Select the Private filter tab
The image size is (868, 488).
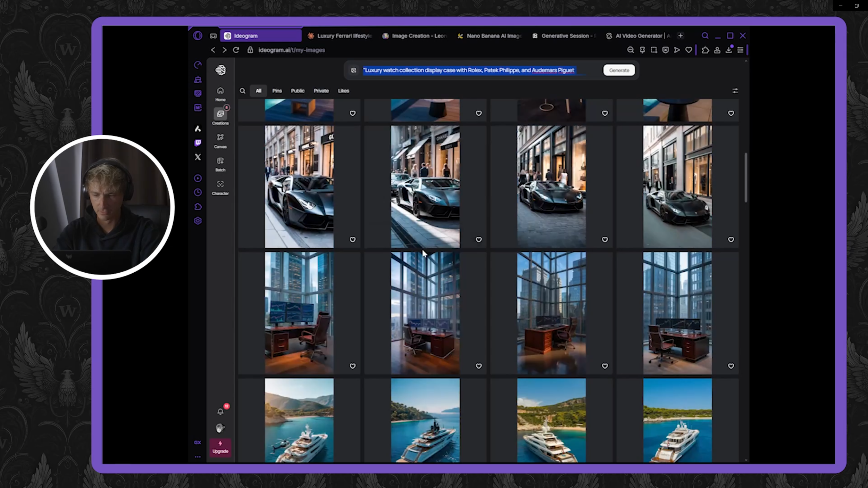(321, 91)
